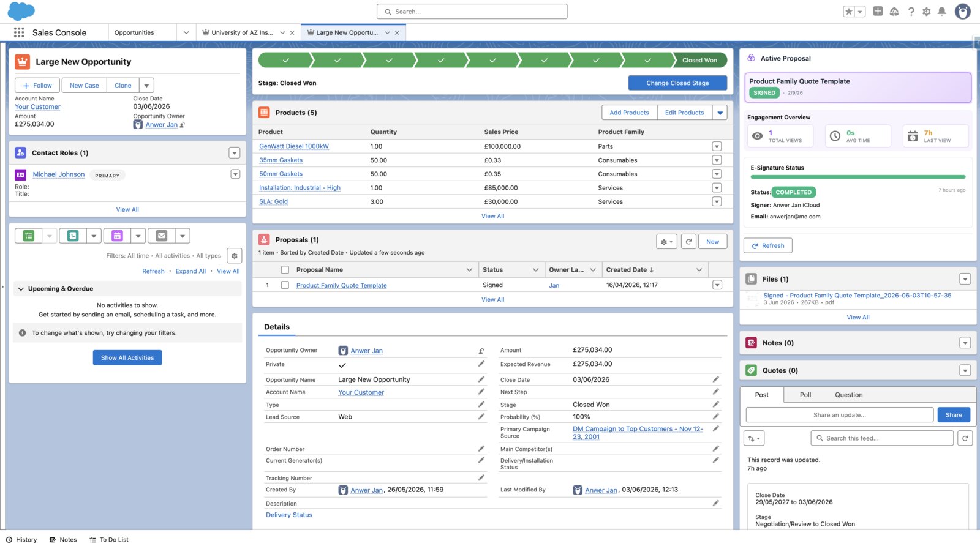Select the Question tab in Chatter
The height and width of the screenshot is (549, 980).
pyautogui.click(x=849, y=395)
